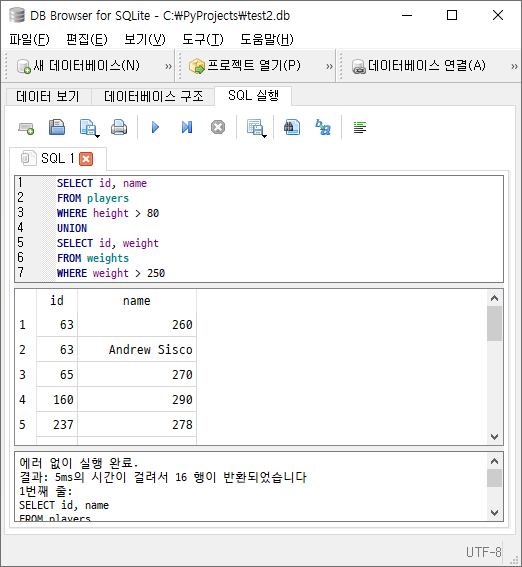The height and width of the screenshot is (567, 522).
Task: Click 프로젝트 열기(P) button
Action: point(245,66)
